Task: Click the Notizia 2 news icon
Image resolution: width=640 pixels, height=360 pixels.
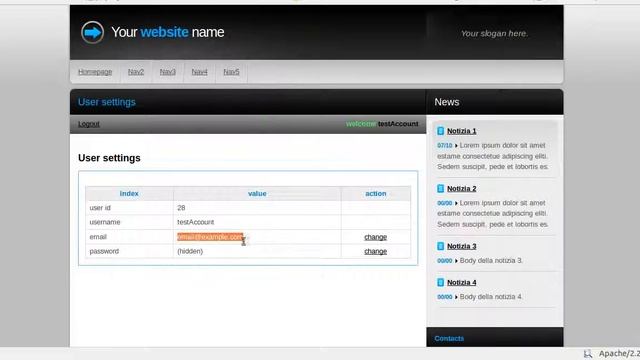Action: (x=440, y=189)
